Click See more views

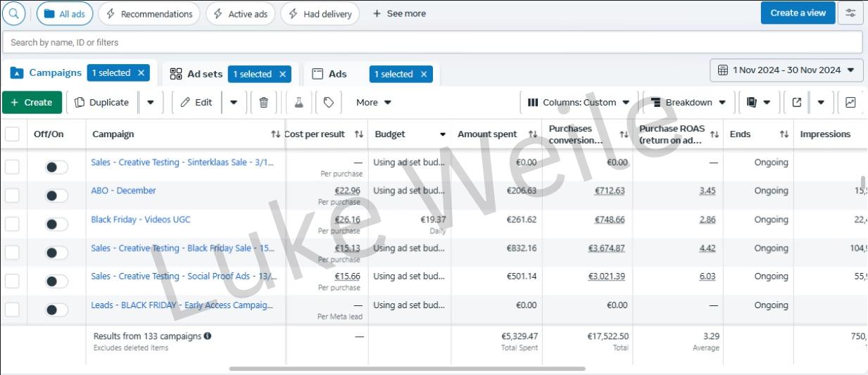point(399,13)
